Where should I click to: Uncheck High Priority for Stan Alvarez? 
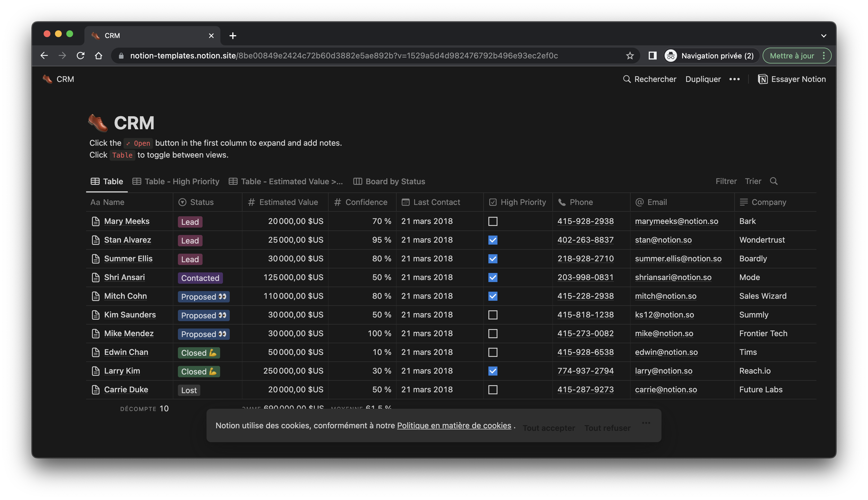pos(493,240)
